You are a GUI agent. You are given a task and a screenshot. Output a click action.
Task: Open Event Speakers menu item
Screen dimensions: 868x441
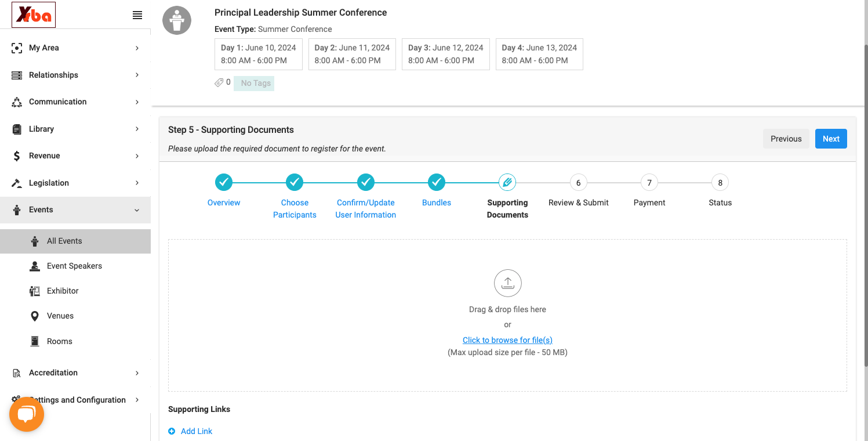75,266
